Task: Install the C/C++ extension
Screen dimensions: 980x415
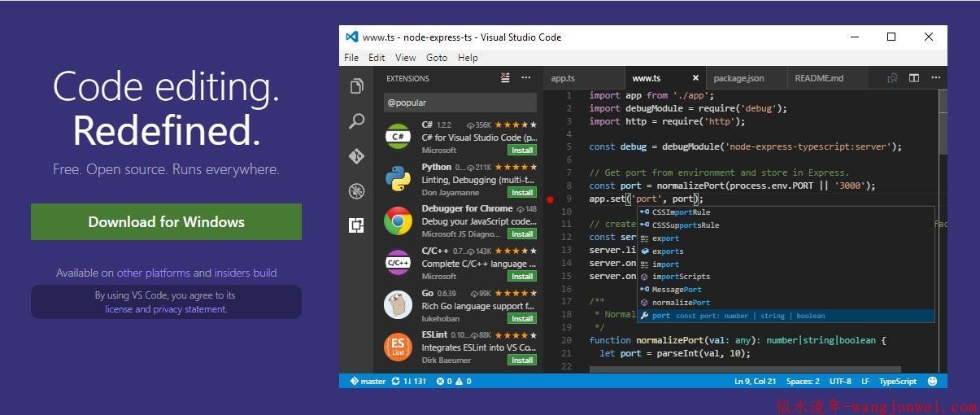Action: click(522, 277)
